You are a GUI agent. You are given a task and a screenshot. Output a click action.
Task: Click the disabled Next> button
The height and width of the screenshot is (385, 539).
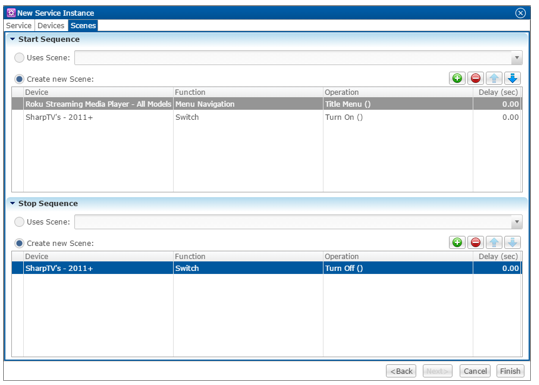[437, 371]
